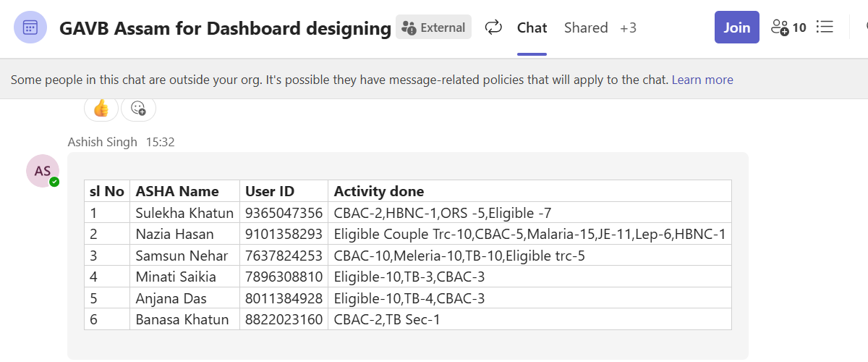Click the Activity done column header
Image resolution: width=868 pixels, height=362 pixels.
529,191
